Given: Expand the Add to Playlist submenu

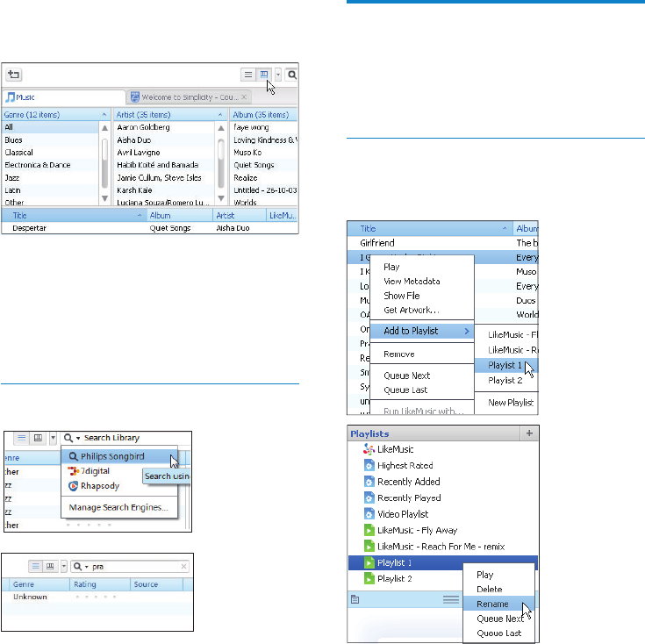Looking at the screenshot, I should pyautogui.click(x=427, y=331).
